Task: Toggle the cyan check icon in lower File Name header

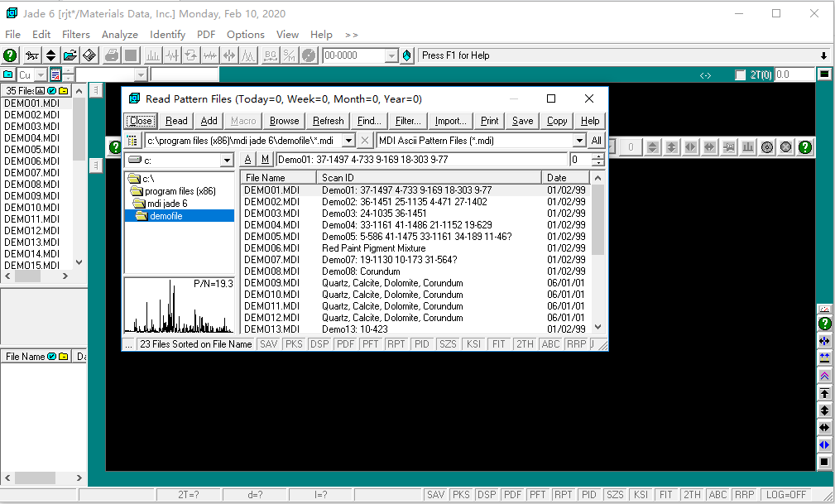Action: [x=51, y=357]
